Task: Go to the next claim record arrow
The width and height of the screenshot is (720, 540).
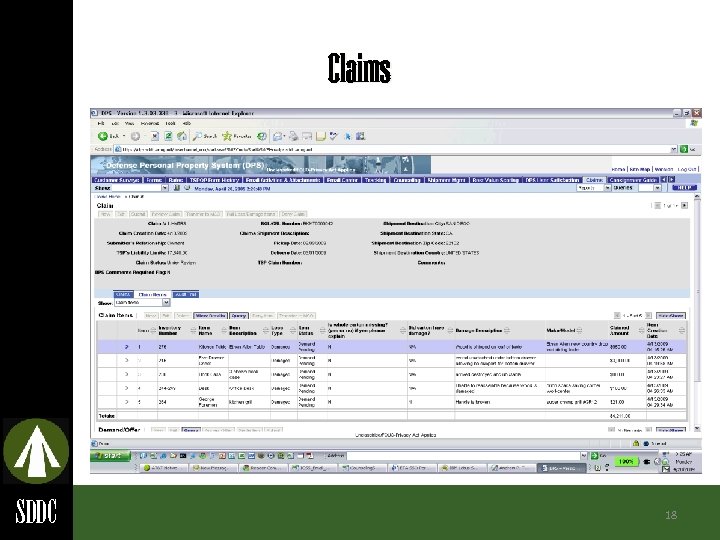Action: tap(684, 206)
